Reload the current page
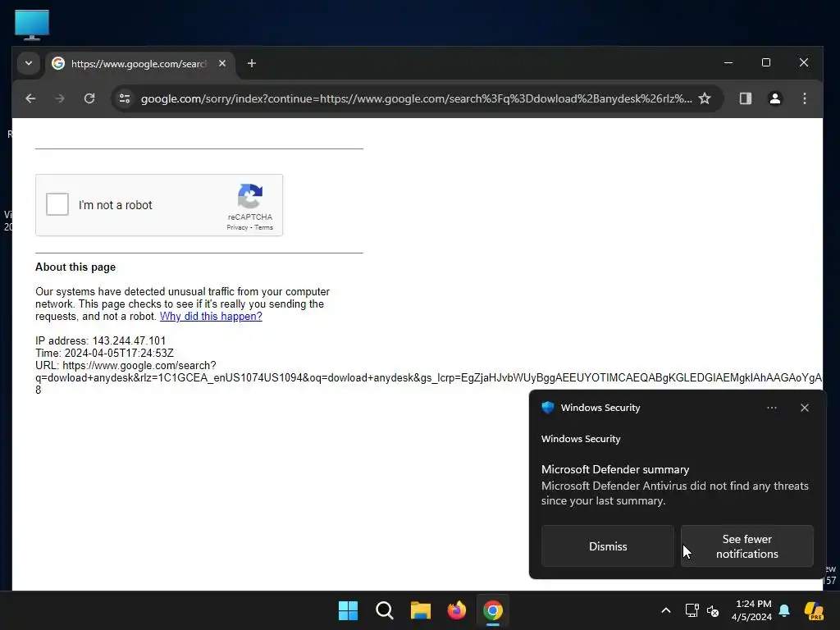840x630 pixels. tap(89, 98)
